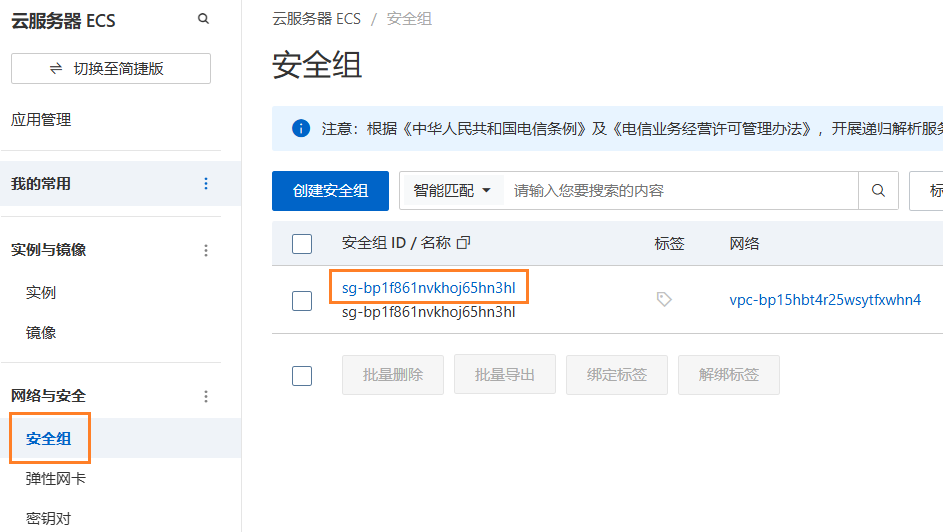This screenshot has height=532, width=943.
Task: Open security group link sg-bp1f861nvkhoj65hn3hl
Action: [x=428, y=288]
